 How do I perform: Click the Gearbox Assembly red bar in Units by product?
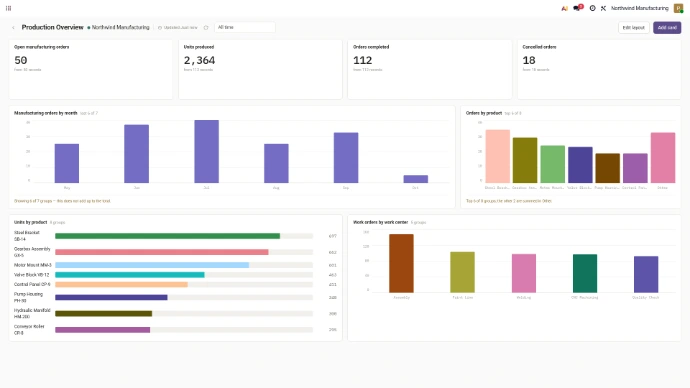tap(161, 252)
